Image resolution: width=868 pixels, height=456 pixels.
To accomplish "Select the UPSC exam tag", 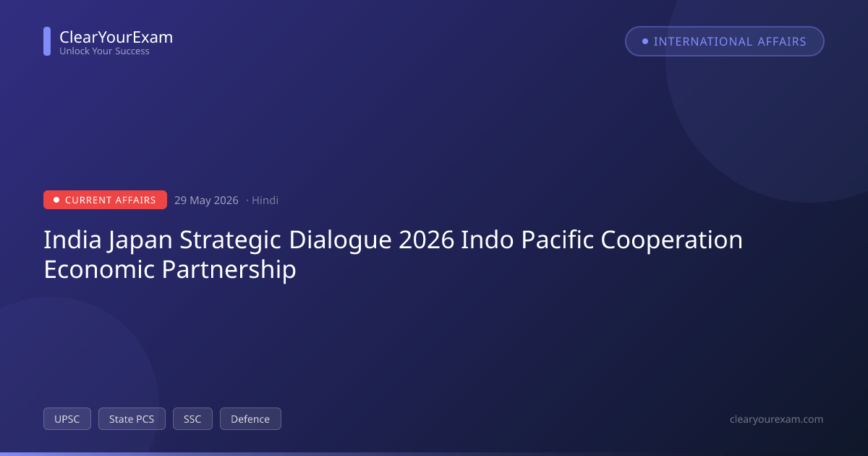I will (67, 418).
